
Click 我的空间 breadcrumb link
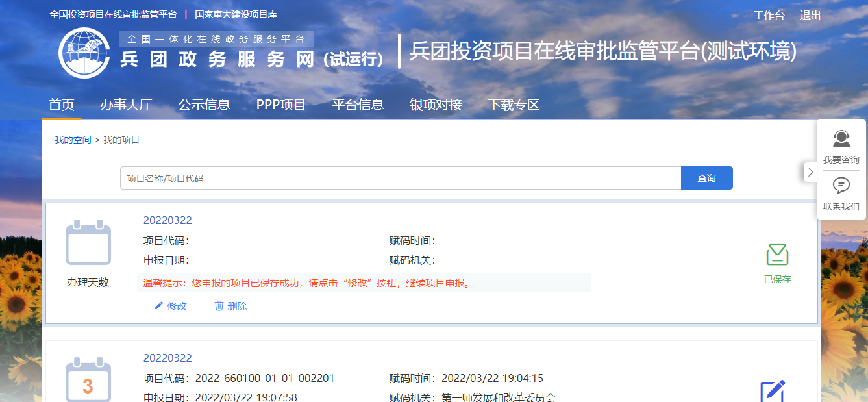[73, 140]
